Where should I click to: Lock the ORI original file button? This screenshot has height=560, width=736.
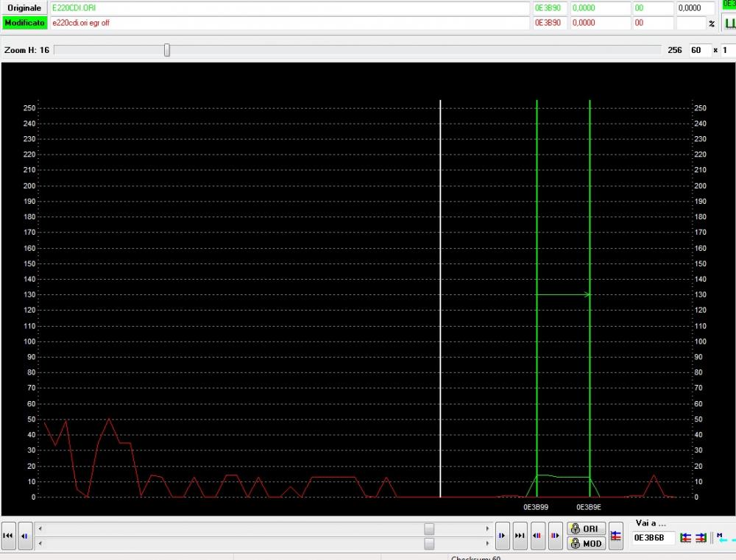586,528
